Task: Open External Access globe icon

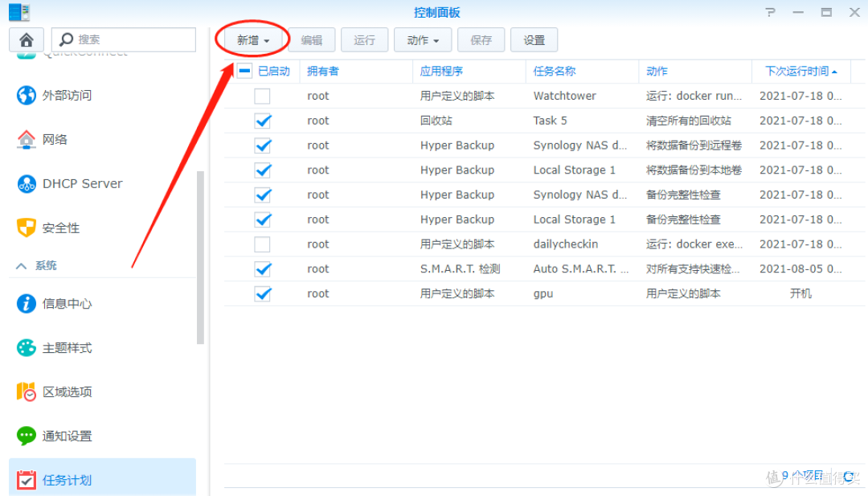Action: 26,95
